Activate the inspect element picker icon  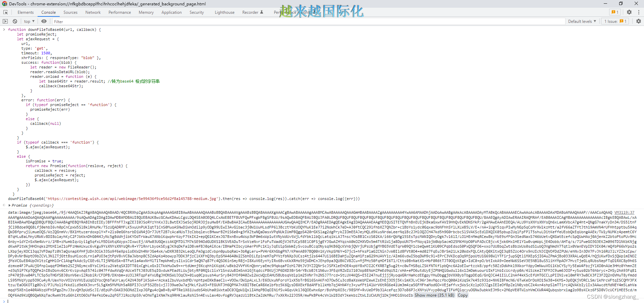[5, 12]
